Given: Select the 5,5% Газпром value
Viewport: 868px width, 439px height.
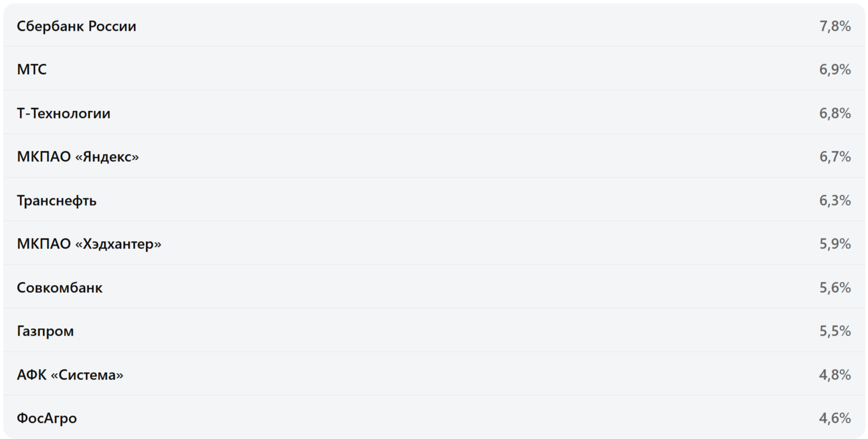Looking at the screenshot, I should (835, 331).
